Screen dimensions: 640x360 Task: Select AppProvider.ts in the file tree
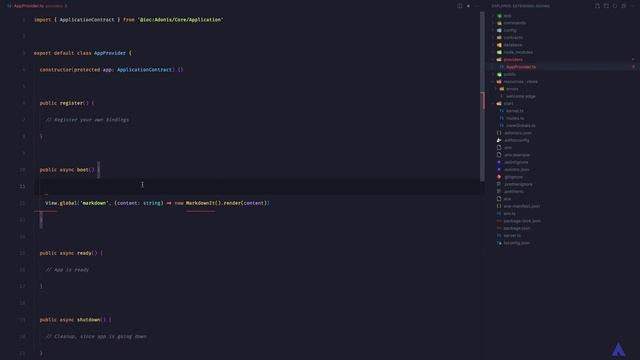[521, 67]
